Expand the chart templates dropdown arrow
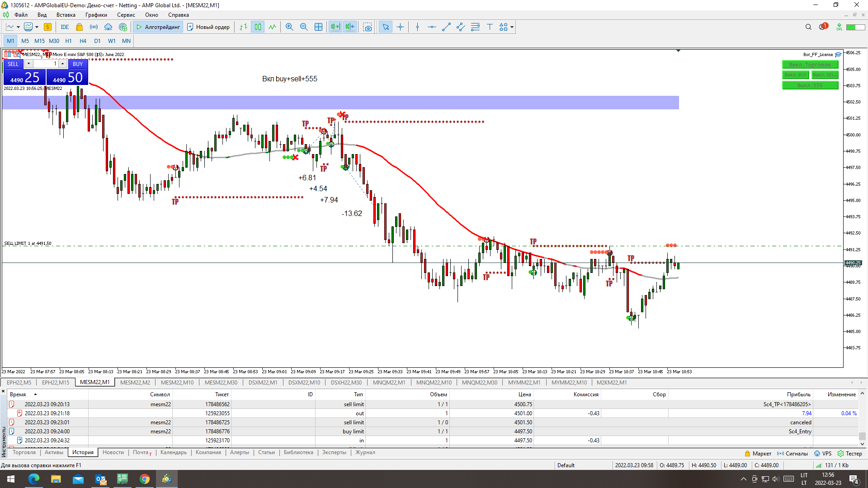Screen dimensions: 868x488 pos(37,27)
